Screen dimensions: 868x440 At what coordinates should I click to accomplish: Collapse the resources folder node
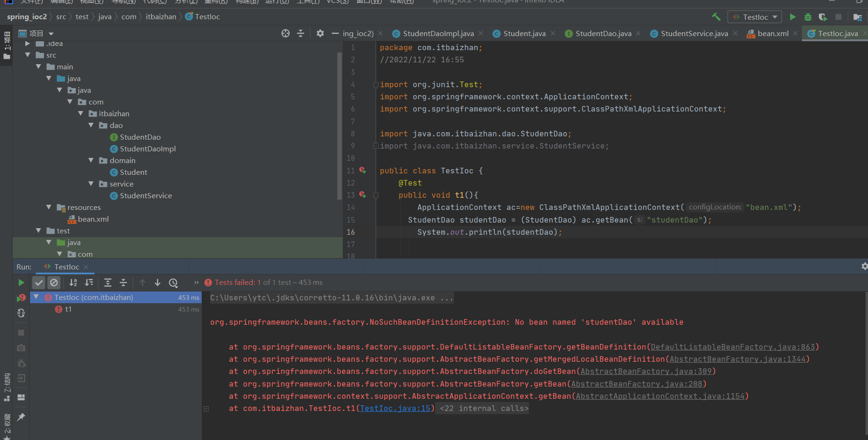(49, 207)
